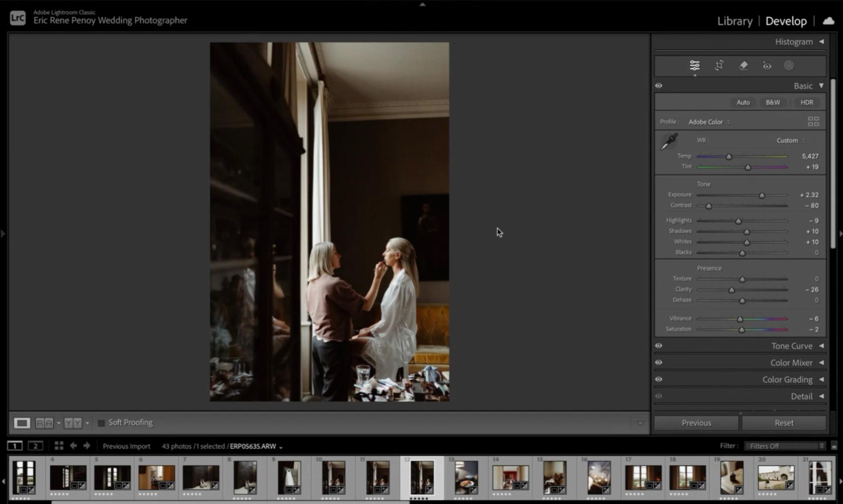
Task: Open the WB Custom preset dropdown
Action: 791,140
